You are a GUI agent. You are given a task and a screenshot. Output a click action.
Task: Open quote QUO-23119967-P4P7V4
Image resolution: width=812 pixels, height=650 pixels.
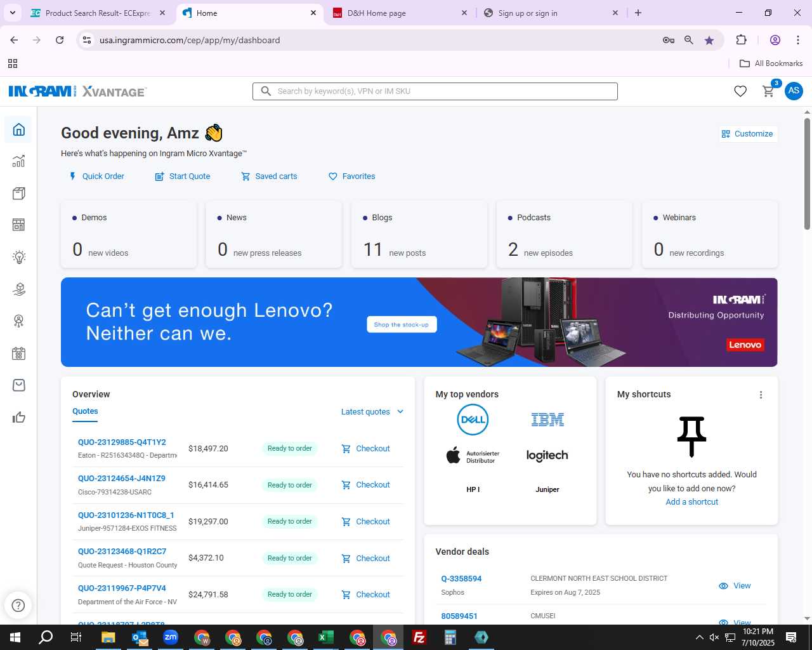click(x=122, y=588)
